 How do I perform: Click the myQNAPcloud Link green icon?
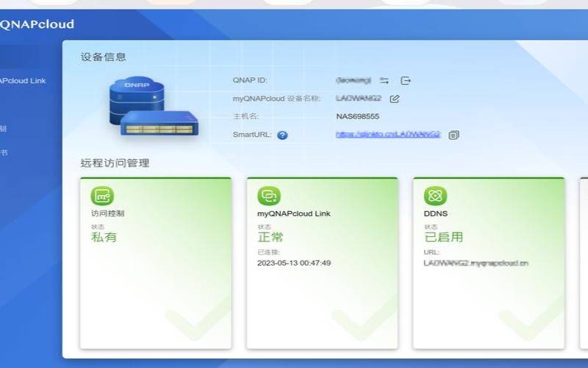coord(269,196)
